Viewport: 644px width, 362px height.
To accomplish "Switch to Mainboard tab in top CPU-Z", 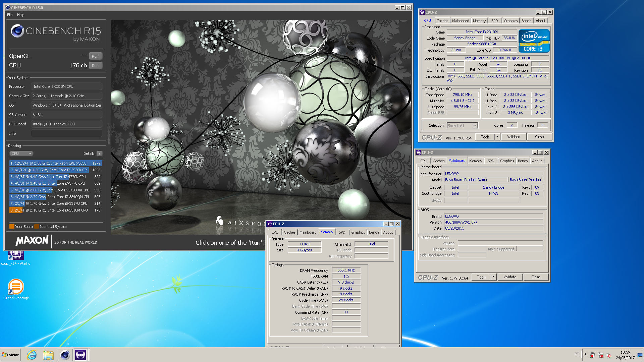I will [461, 21].
